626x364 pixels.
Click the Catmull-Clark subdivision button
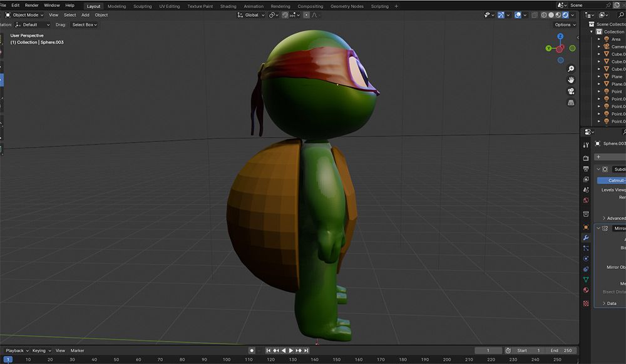(x=611, y=180)
